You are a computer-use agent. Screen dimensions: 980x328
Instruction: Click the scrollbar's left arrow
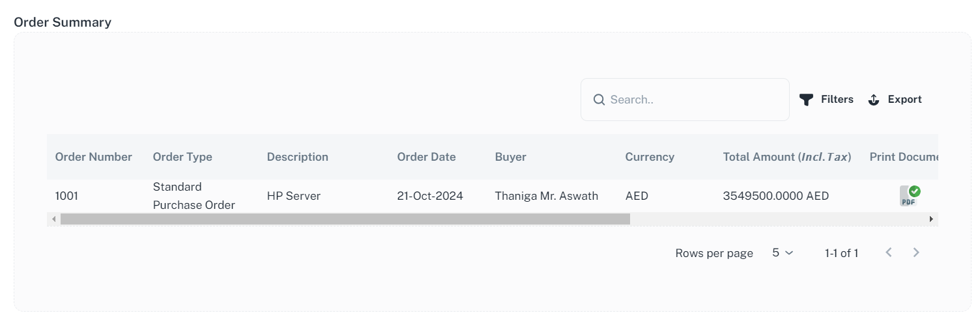coord(53,219)
